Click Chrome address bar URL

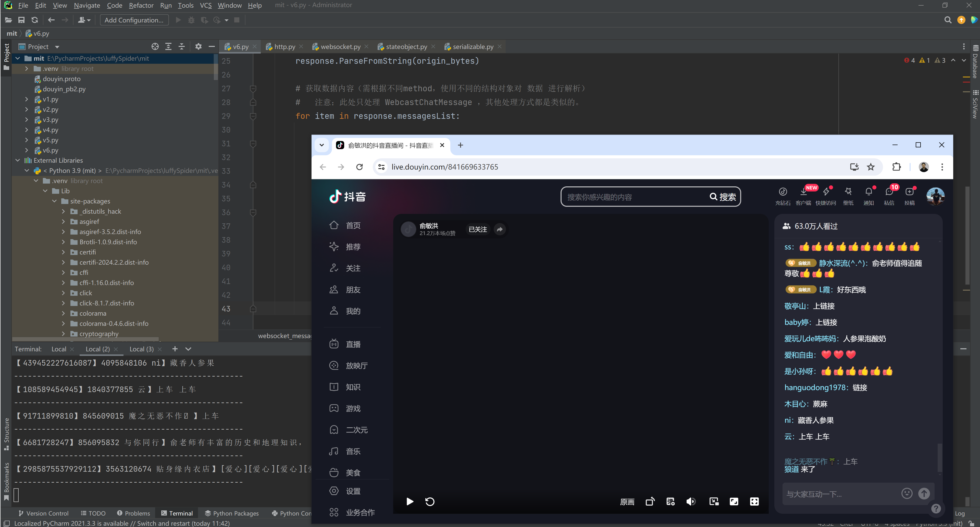445,167
